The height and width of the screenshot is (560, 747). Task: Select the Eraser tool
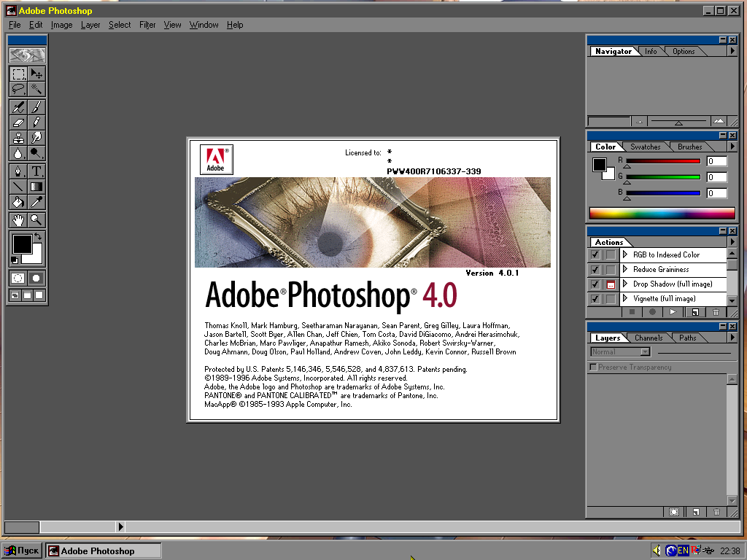point(18,122)
